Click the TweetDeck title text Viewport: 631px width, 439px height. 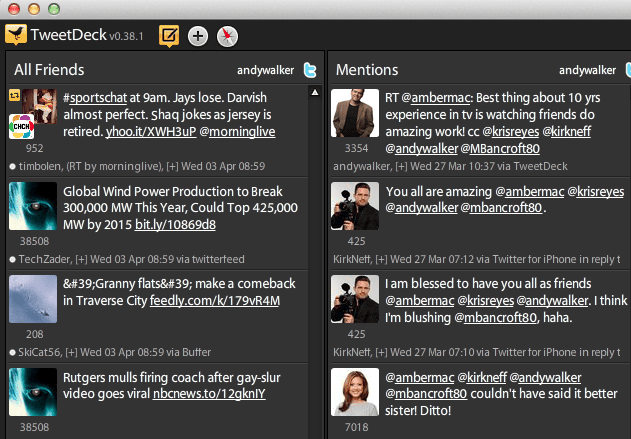coord(69,35)
